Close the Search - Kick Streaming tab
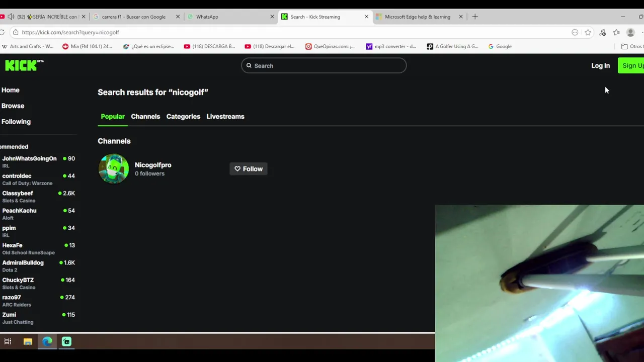The width and height of the screenshot is (644, 362). click(366, 17)
